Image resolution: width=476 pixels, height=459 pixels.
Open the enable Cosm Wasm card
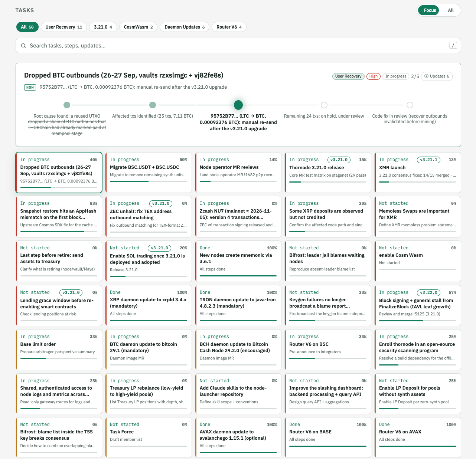click(x=418, y=261)
